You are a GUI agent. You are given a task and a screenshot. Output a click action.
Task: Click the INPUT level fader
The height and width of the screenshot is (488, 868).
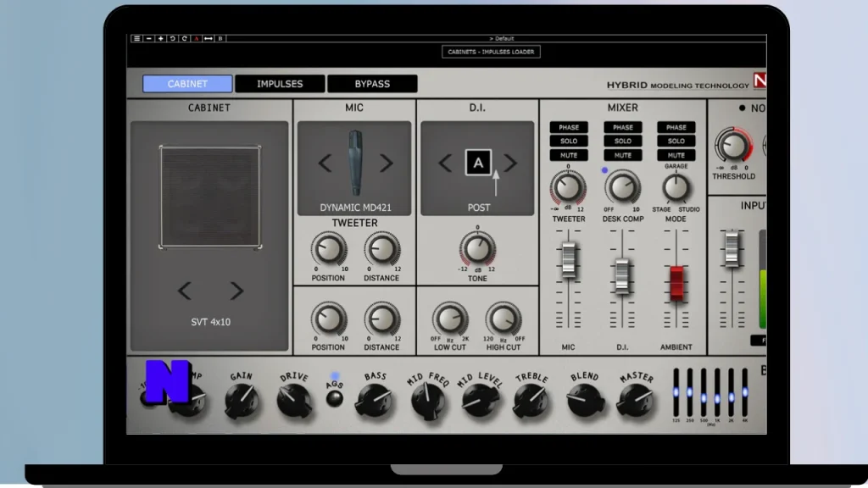pyautogui.click(x=732, y=249)
